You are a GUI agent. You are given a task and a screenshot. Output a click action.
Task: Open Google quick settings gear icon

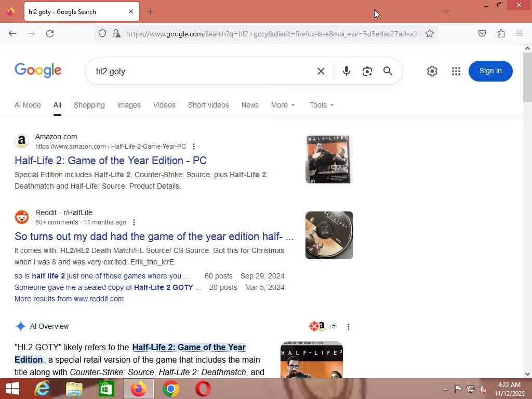click(432, 71)
